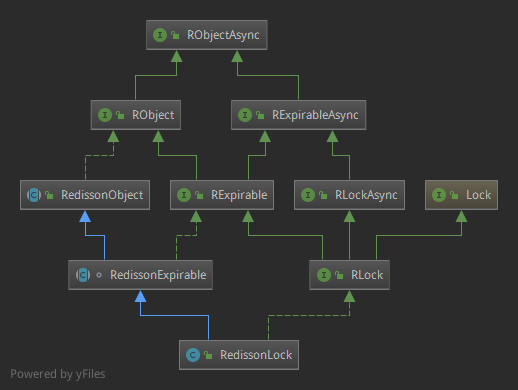Click the abstract class icon on RedissonObject
Image resolution: width=518 pixels, height=390 pixels.
(x=34, y=195)
